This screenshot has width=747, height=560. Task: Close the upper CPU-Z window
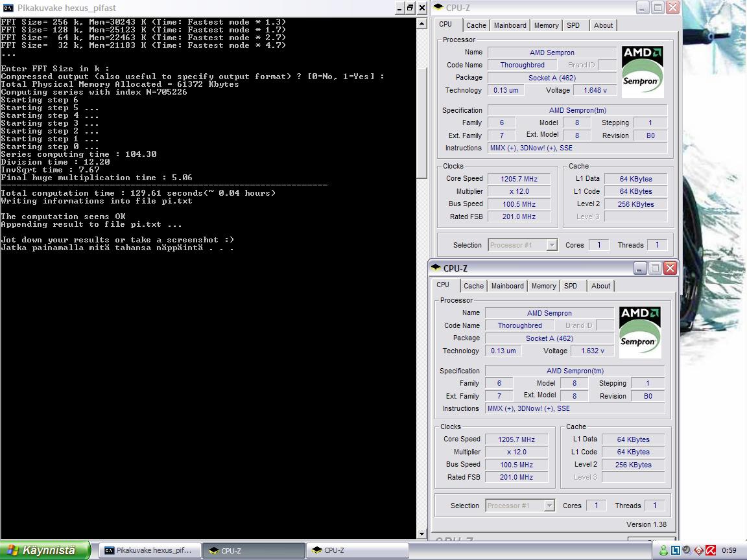click(673, 7)
